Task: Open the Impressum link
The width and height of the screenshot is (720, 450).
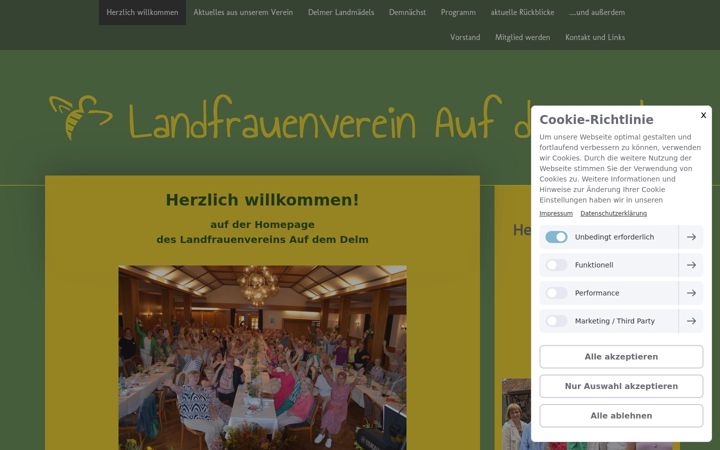Action: coord(556,214)
